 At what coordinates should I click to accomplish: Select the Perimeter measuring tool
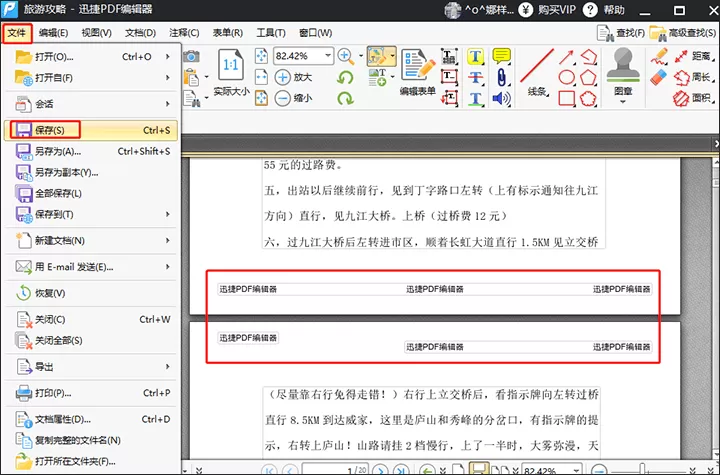click(693, 77)
